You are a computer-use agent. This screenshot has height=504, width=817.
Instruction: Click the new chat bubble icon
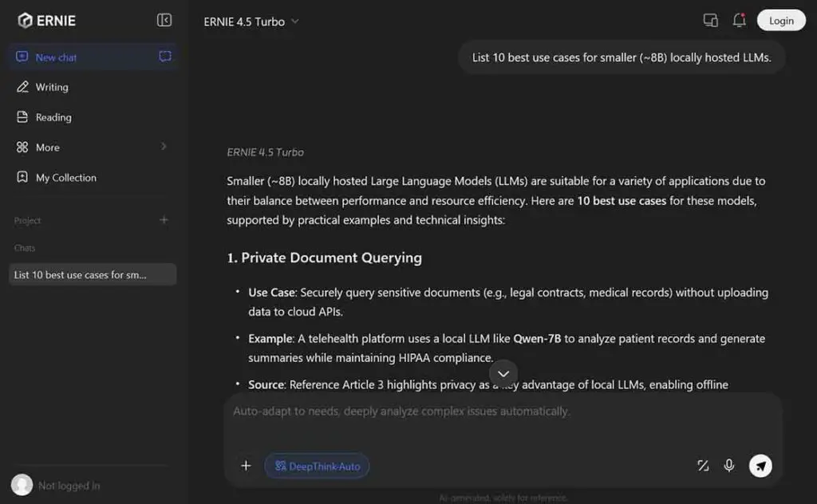click(x=165, y=57)
